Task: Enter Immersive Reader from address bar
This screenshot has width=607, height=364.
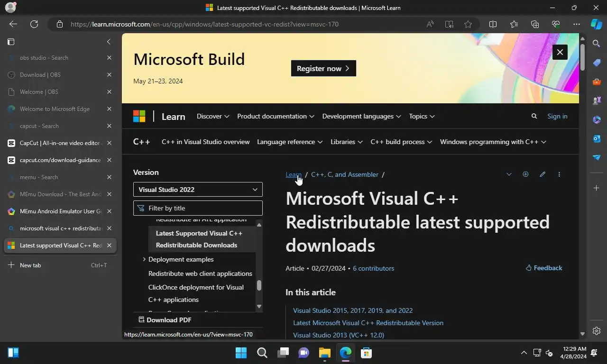Action: tap(449, 24)
